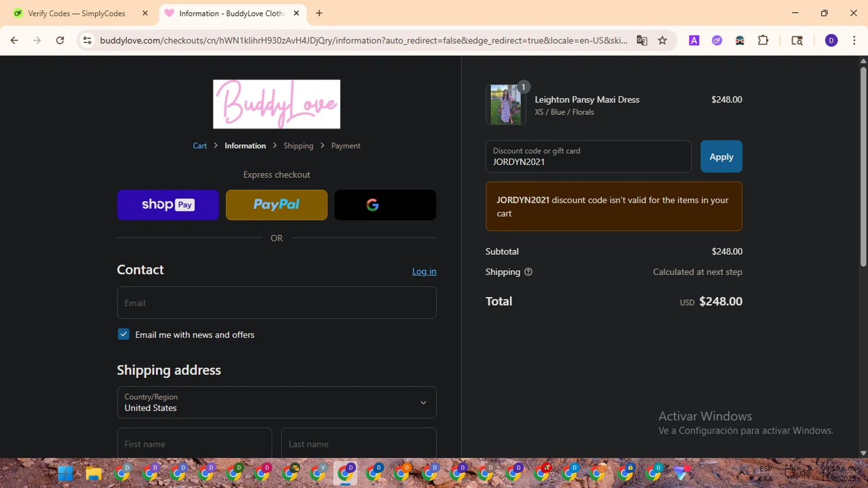Select the Payment breadcrumb step
The image size is (868, 488).
[345, 146]
